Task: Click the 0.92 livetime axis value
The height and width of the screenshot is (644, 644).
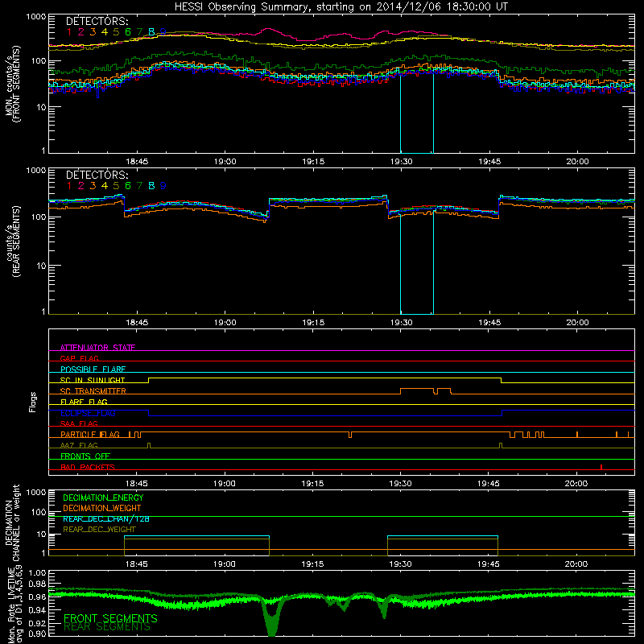Action: click(x=37, y=623)
